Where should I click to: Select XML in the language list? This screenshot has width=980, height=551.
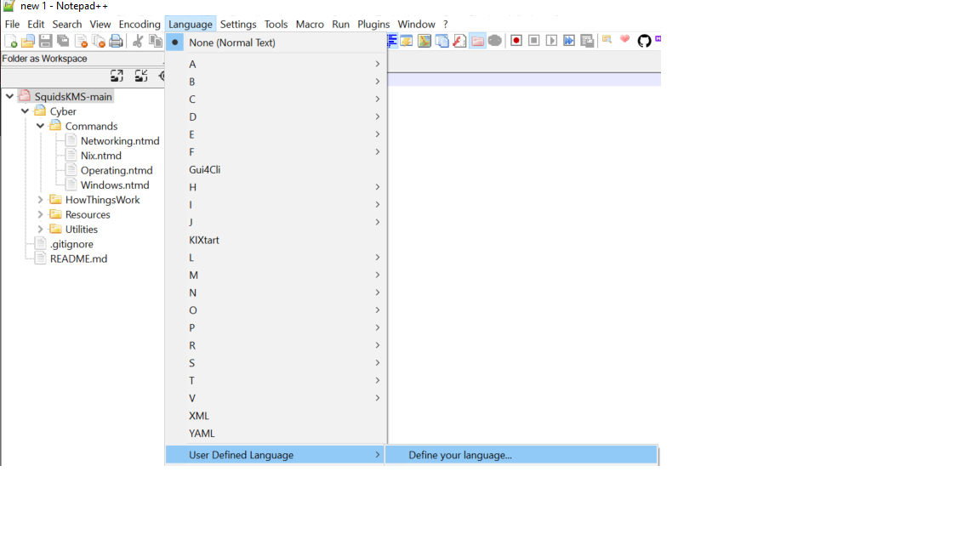[199, 416]
